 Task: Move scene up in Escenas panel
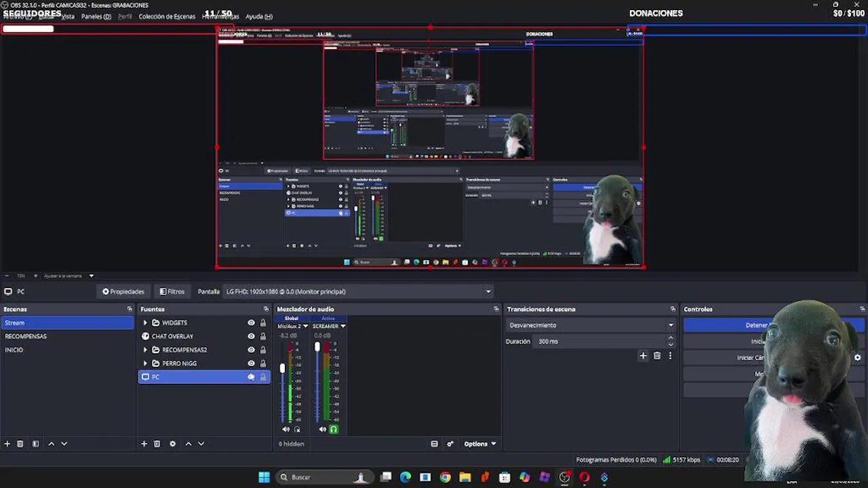51,444
